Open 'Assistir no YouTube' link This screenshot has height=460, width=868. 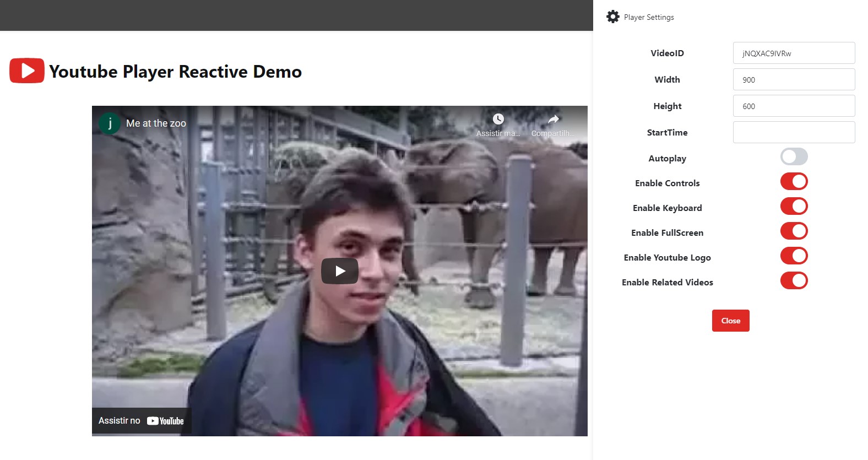(142, 421)
